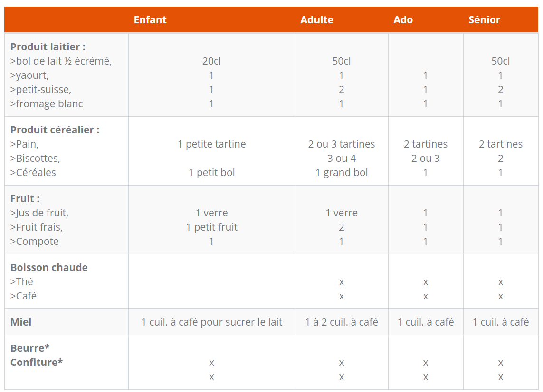Click the Boisson chaude row title
Viewport: 543px width, 392px height.
(x=49, y=268)
